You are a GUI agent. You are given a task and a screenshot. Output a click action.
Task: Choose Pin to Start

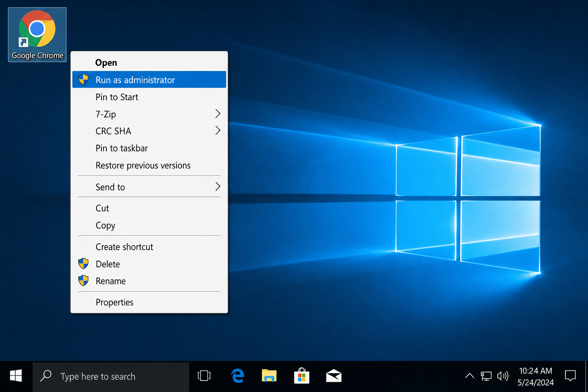tap(149, 97)
